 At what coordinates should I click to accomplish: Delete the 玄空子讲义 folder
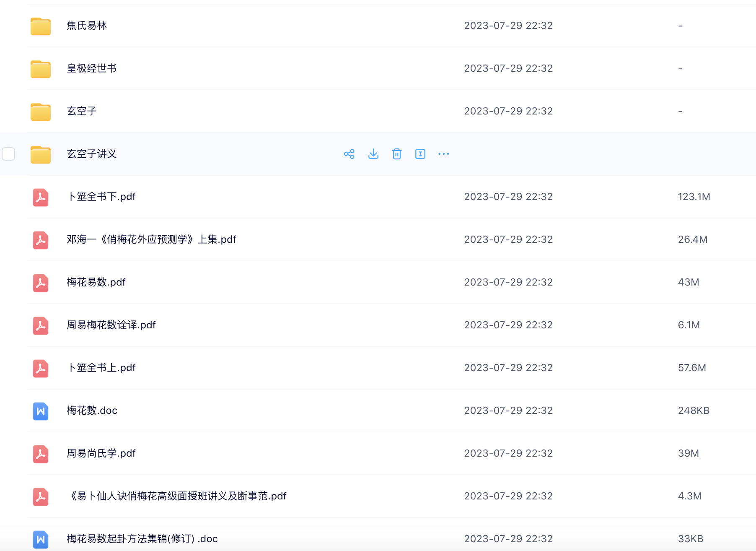(396, 154)
